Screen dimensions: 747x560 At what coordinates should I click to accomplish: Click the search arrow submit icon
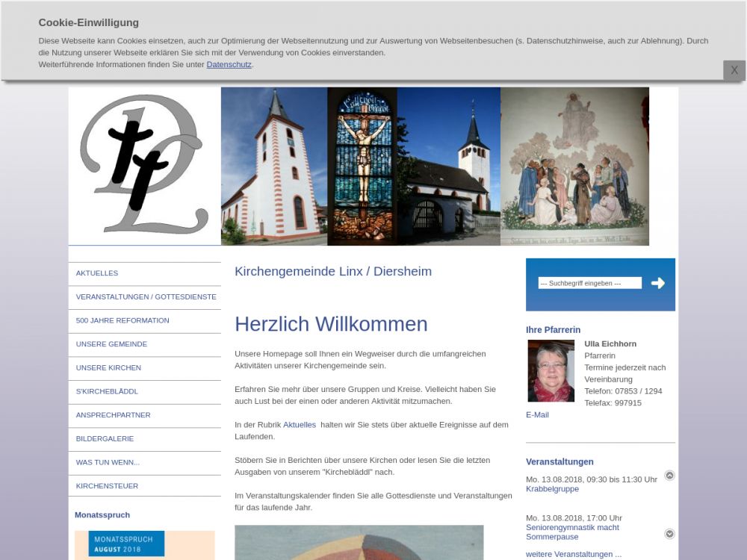657,283
